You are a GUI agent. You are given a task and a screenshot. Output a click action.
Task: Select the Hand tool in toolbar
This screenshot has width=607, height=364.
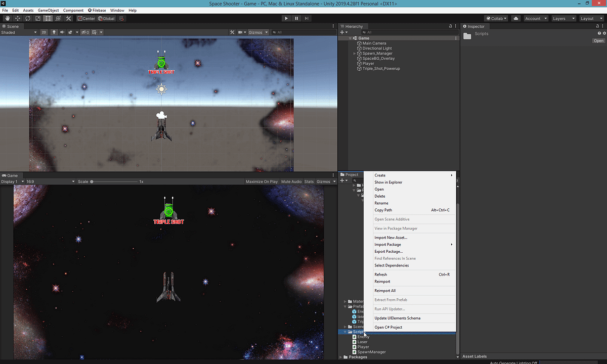[7, 18]
